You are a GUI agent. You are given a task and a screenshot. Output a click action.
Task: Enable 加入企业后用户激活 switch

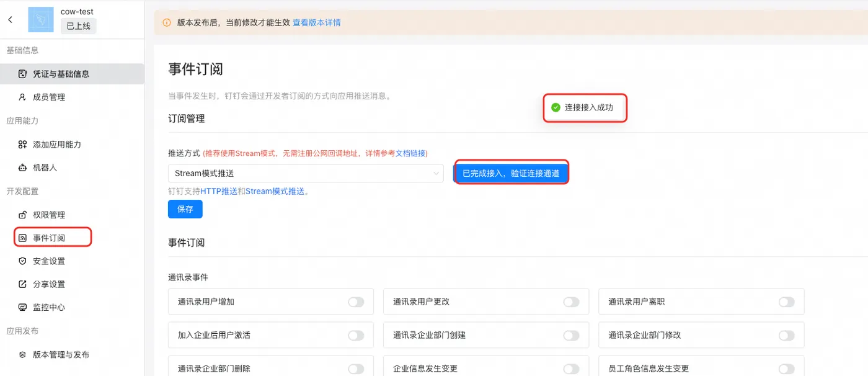coord(356,335)
